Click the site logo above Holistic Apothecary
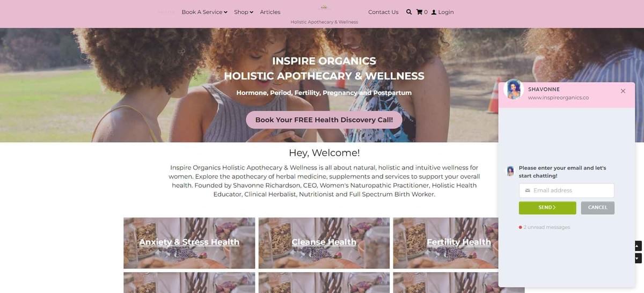 (x=324, y=8)
